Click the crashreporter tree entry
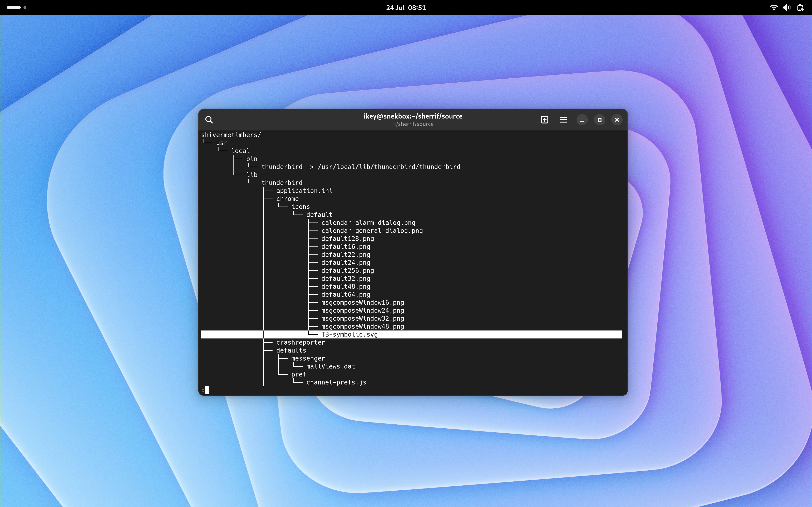Image resolution: width=812 pixels, height=507 pixels. [x=300, y=342]
